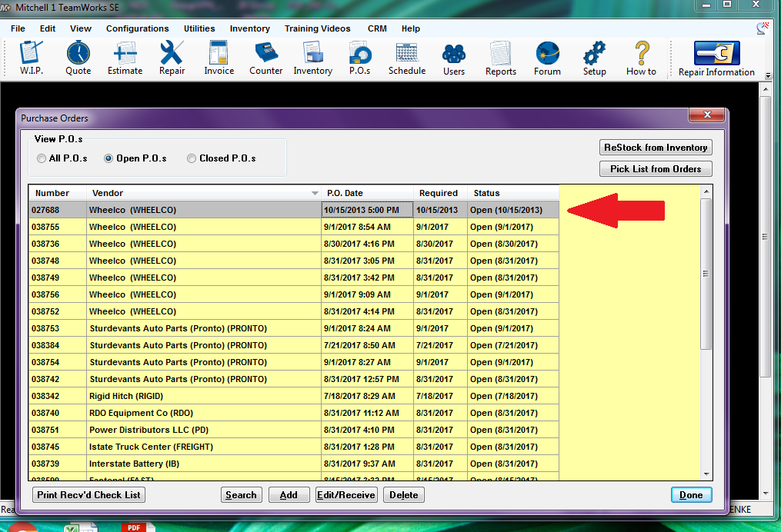Click the P.O. list scroll up arrow
This screenshot has width=781, height=532.
[x=706, y=191]
